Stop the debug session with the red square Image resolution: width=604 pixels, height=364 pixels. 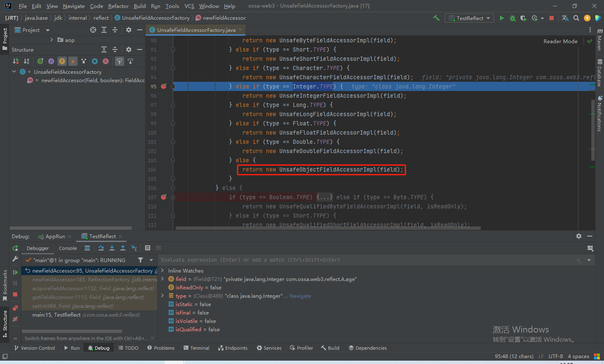pyautogui.click(x=15, y=294)
